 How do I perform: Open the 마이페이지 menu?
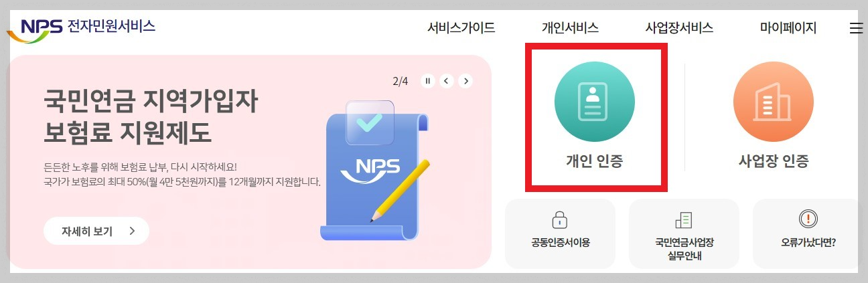pyautogui.click(x=788, y=28)
